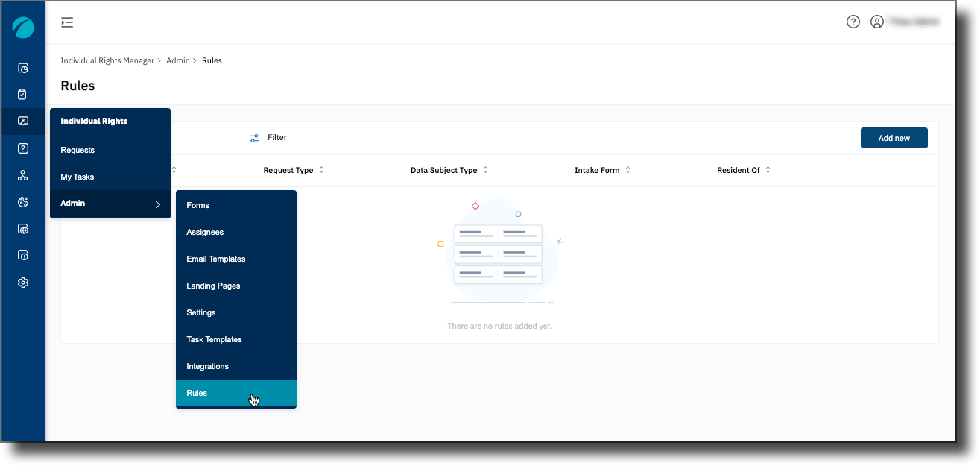The width and height of the screenshot is (980, 466).
Task: Toggle the sidebar collapse menu icon
Action: 67,22
